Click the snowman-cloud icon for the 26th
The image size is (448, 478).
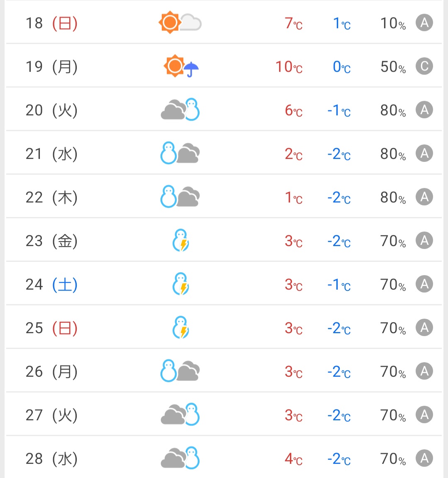[180, 371]
